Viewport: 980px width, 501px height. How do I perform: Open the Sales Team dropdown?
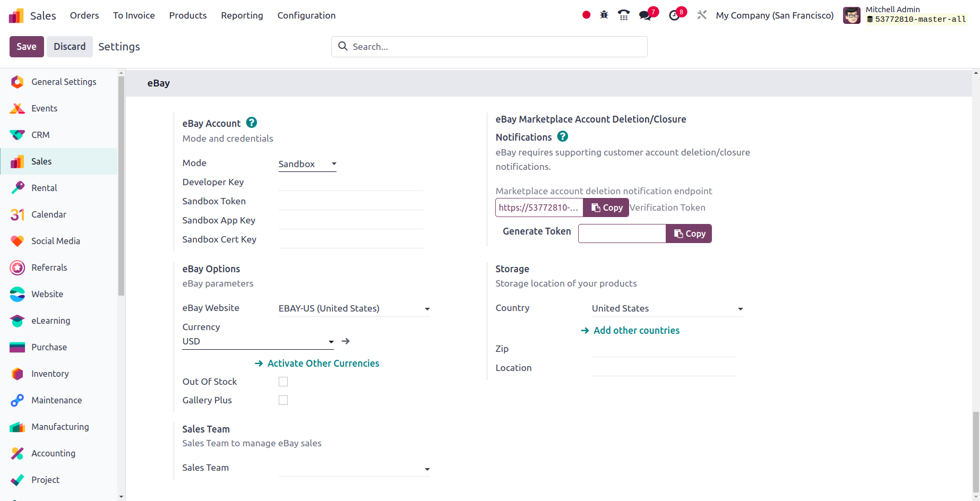tap(354, 469)
